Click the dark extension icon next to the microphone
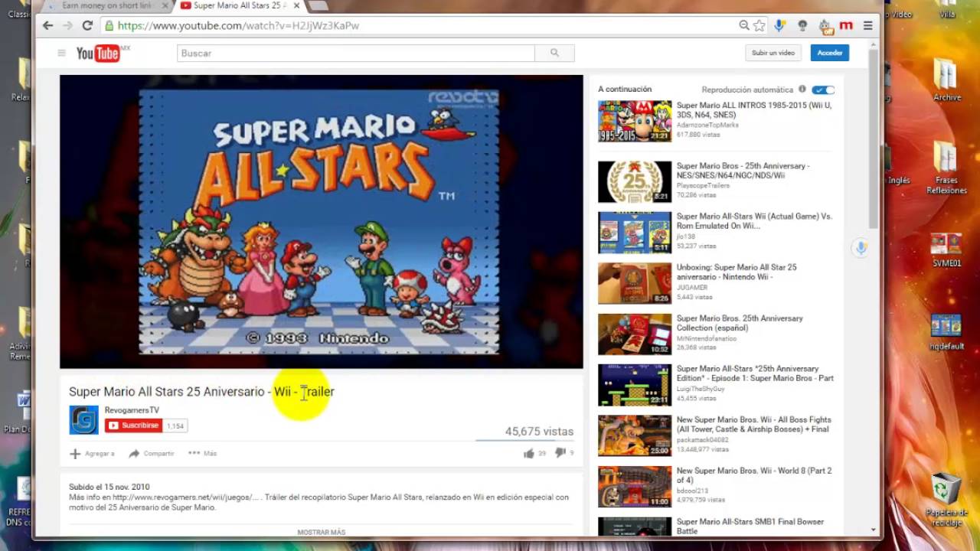 coord(802,25)
